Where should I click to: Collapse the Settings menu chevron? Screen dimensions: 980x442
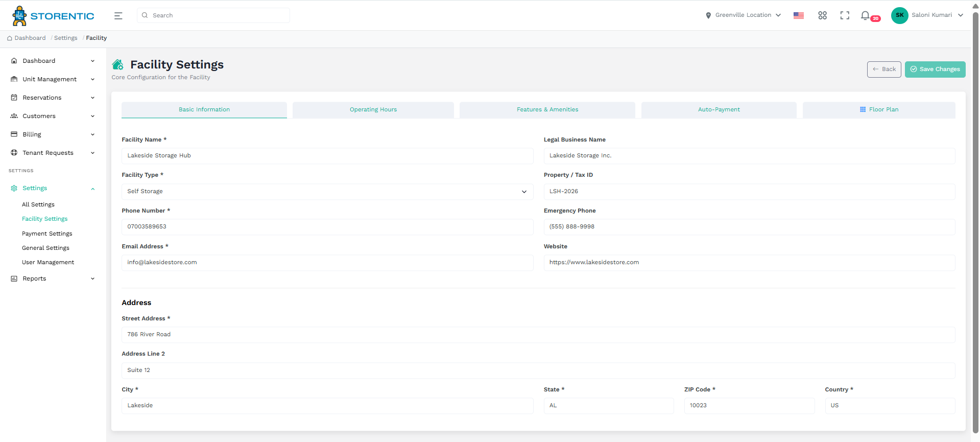tap(92, 189)
